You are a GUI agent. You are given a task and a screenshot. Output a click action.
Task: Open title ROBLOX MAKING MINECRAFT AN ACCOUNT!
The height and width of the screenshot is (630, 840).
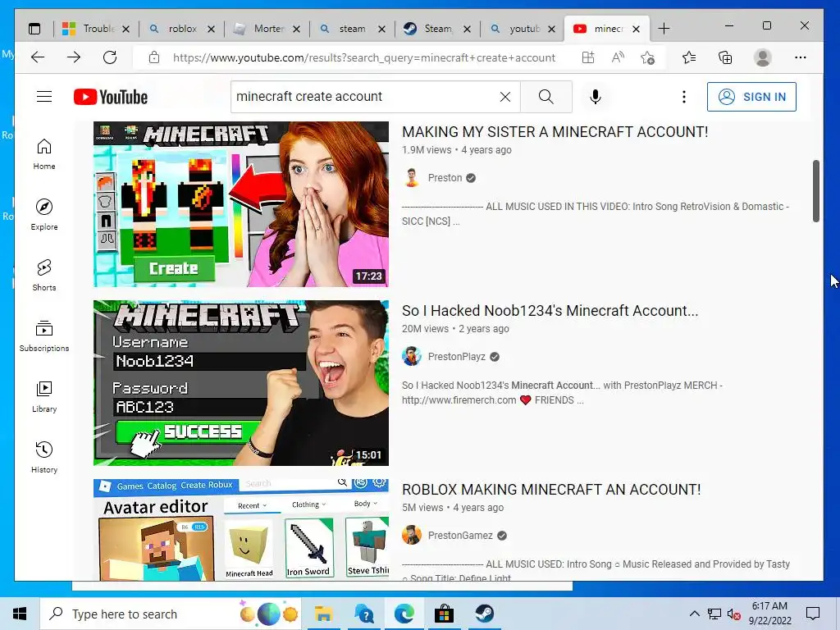(551, 490)
